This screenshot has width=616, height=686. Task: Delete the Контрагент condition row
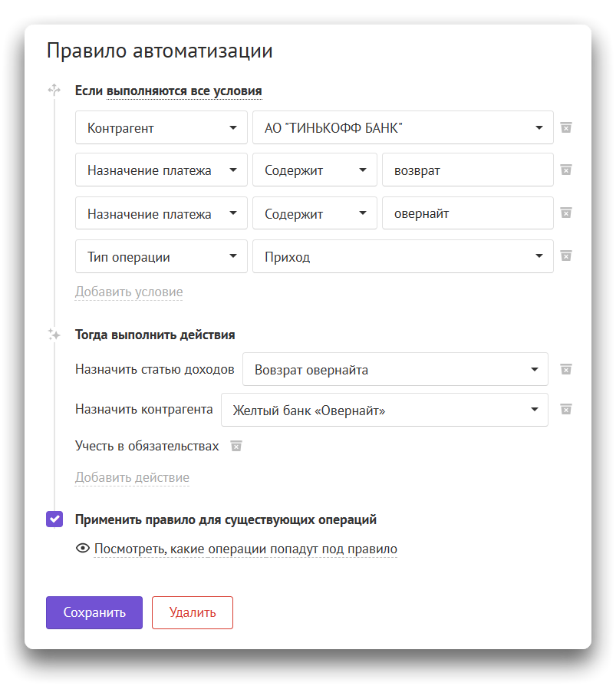[566, 127]
